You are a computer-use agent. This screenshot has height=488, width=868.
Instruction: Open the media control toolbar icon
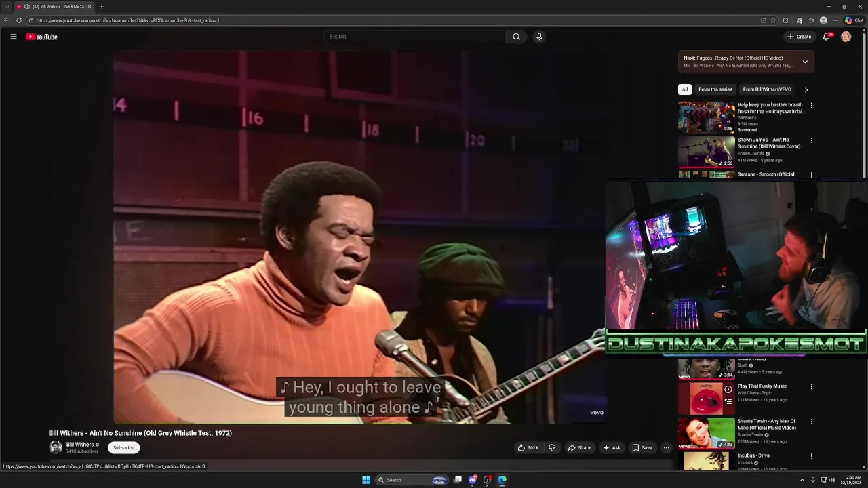800,20
